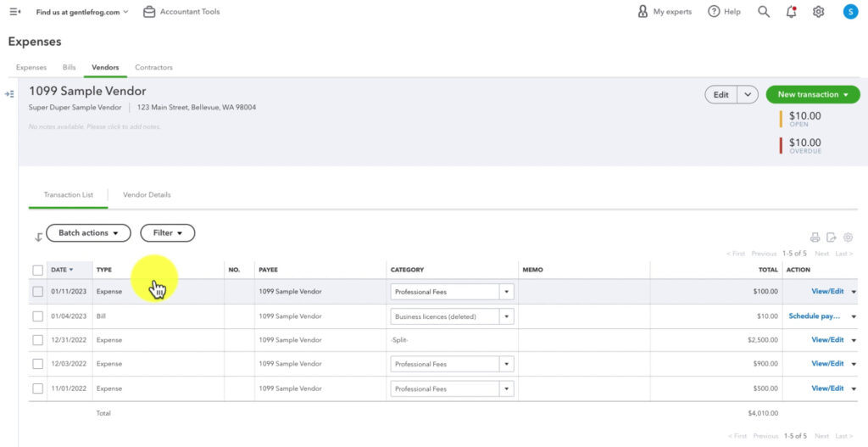Open settings gear in top bar
This screenshot has width=868, height=447.
(818, 12)
